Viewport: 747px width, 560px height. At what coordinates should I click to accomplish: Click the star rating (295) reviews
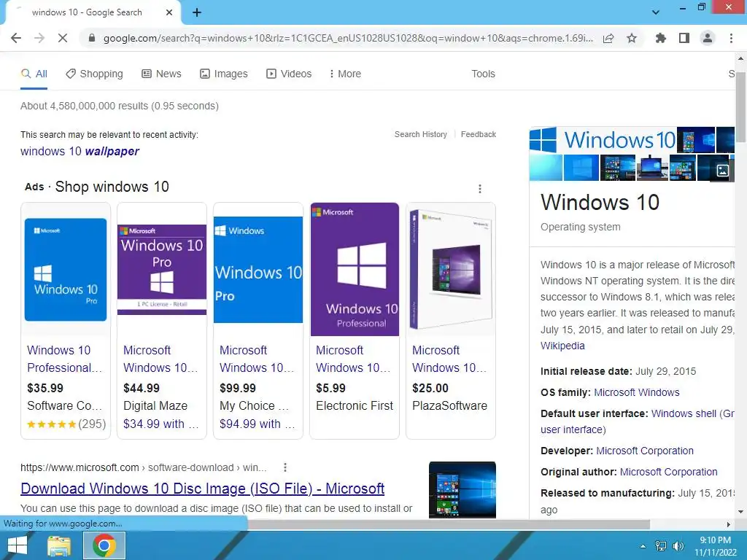pyautogui.click(x=66, y=424)
